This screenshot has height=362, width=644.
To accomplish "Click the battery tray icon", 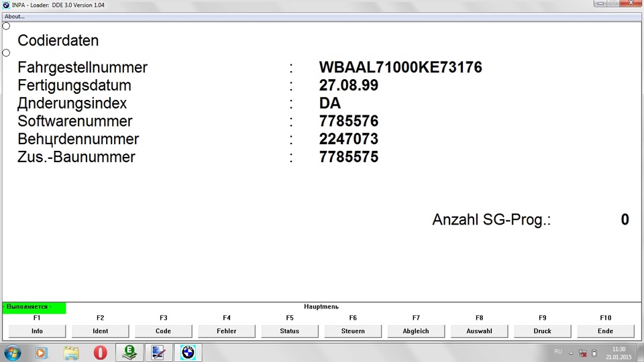I will [594, 353].
